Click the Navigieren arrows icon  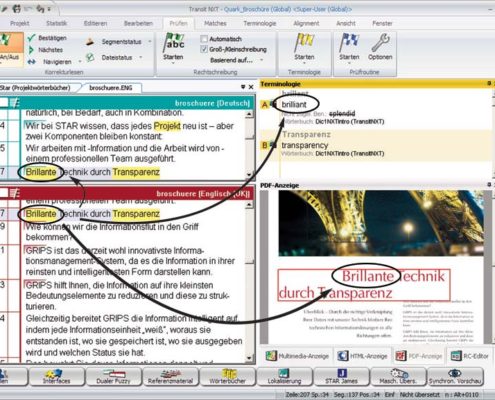(x=31, y=62)
